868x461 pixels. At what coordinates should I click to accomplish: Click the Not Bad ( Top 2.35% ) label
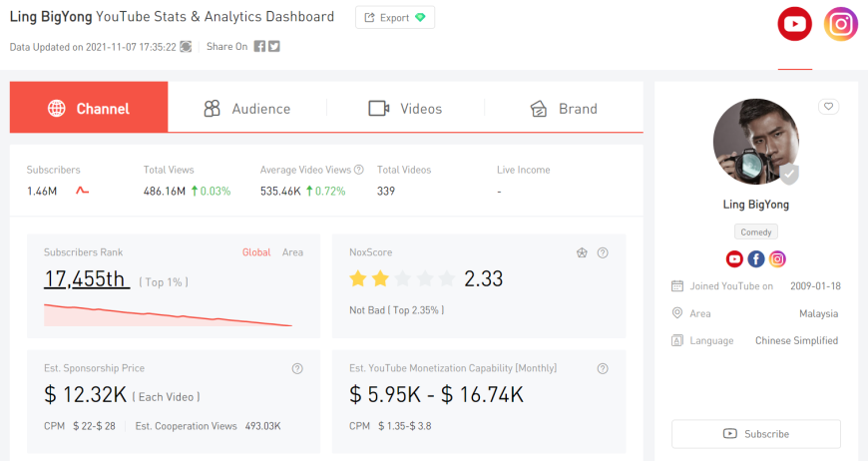[x=396, y=310]
